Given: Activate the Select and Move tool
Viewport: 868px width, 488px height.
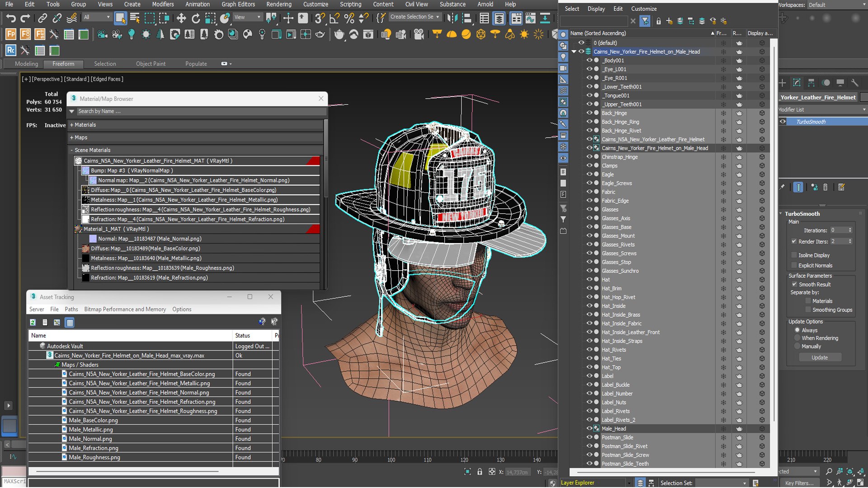Looking at the screenshot, I should click(x=181, y=18).
